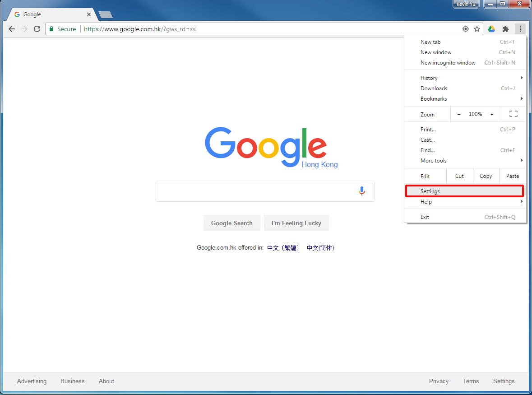Screen dimensions: 532x395
Task: Click Cut in the Edit row
Action: [459, 176]
